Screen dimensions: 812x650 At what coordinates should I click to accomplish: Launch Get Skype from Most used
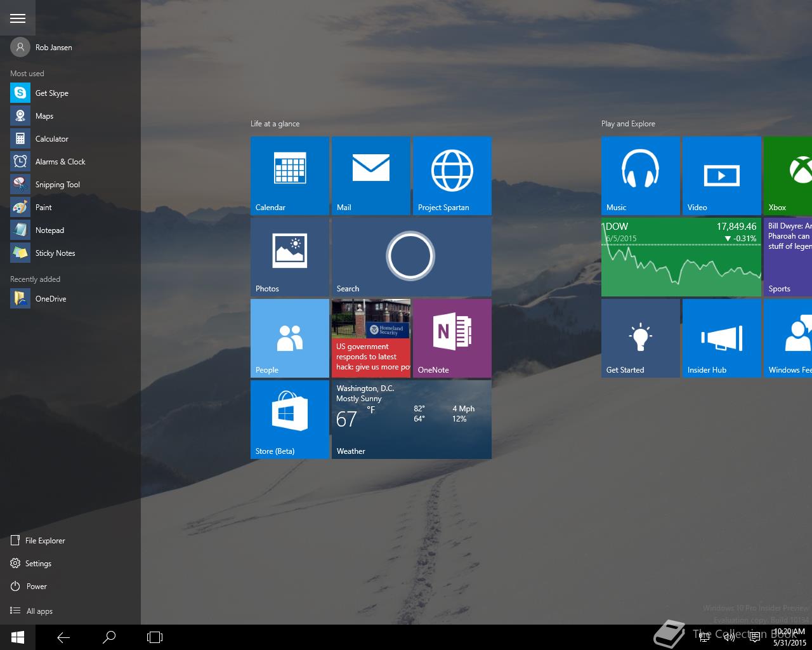pos(70,93)
